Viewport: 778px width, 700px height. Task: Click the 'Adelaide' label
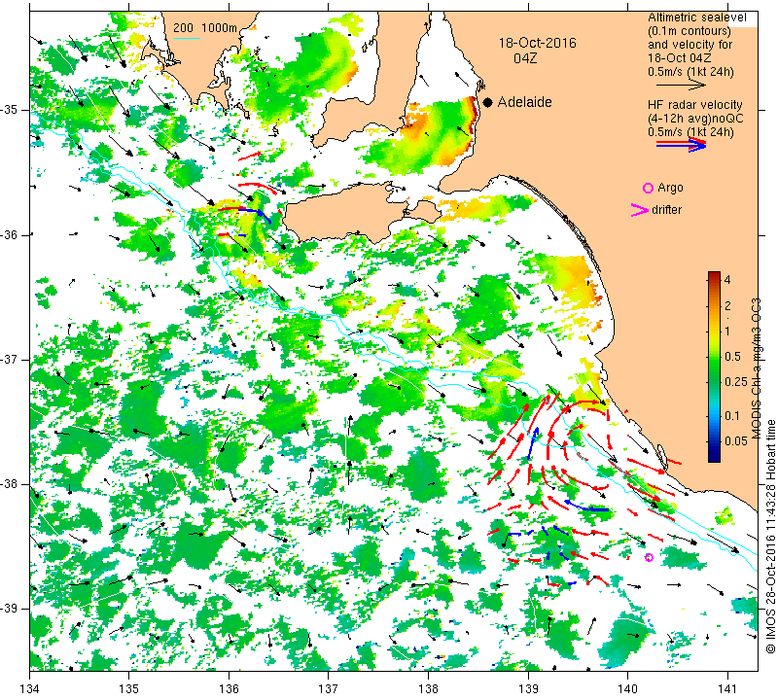(524, 102)
